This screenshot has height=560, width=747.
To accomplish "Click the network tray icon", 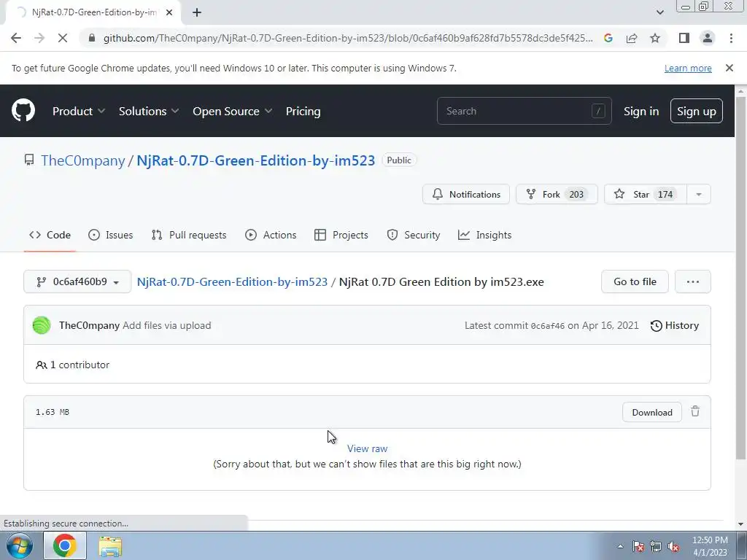I will click(656, 546).
